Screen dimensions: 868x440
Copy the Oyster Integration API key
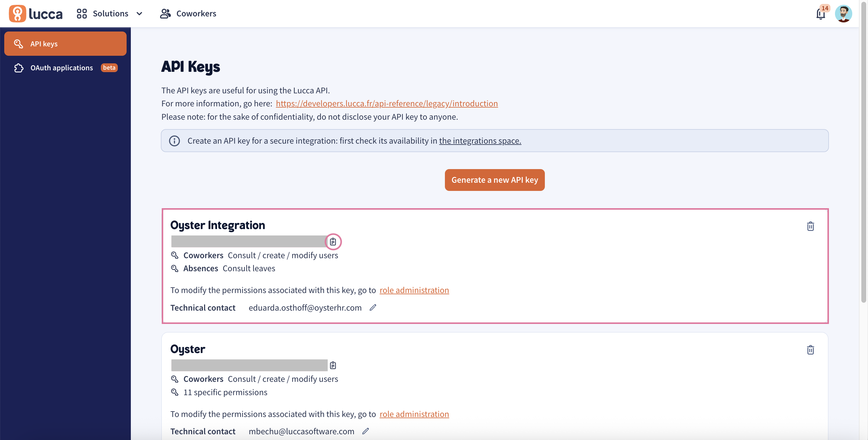pyautogui.click(x=333, y=242)
